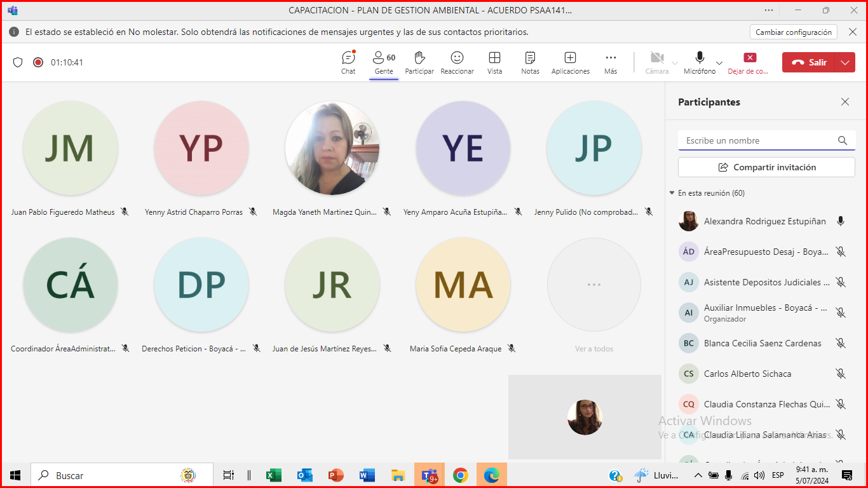
Task: Open the Chat panel
Action: [x=348, y=62]
